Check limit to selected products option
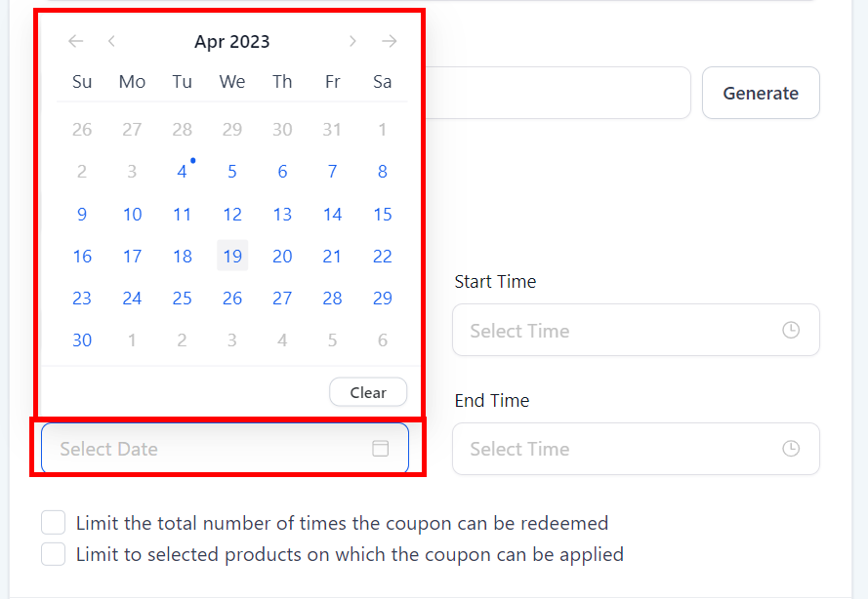This screenshot has width=868, height=599. [54, 555]
